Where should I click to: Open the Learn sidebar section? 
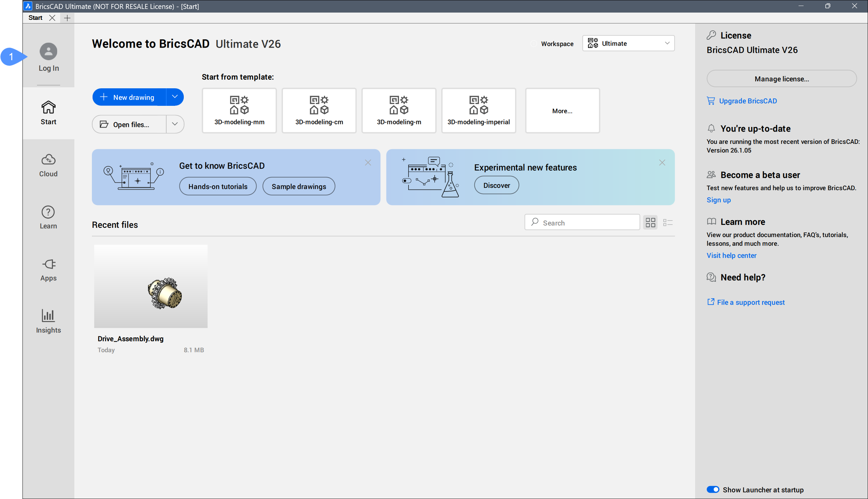click(x=48, y=217)
